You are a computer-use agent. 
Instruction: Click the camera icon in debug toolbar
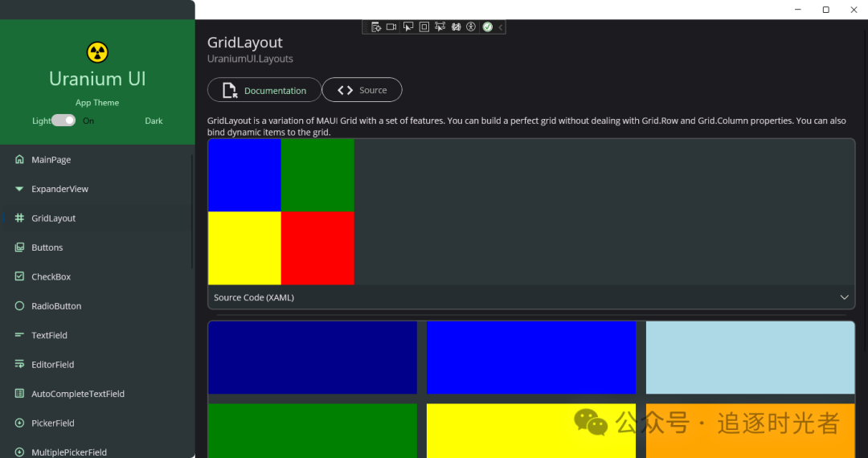(x=391, y=27)
